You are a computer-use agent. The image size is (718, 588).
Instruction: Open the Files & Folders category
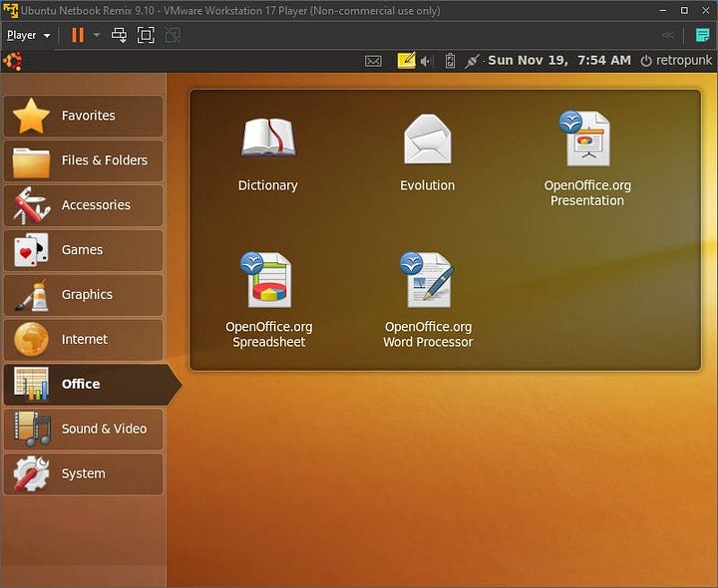(84, 160)
